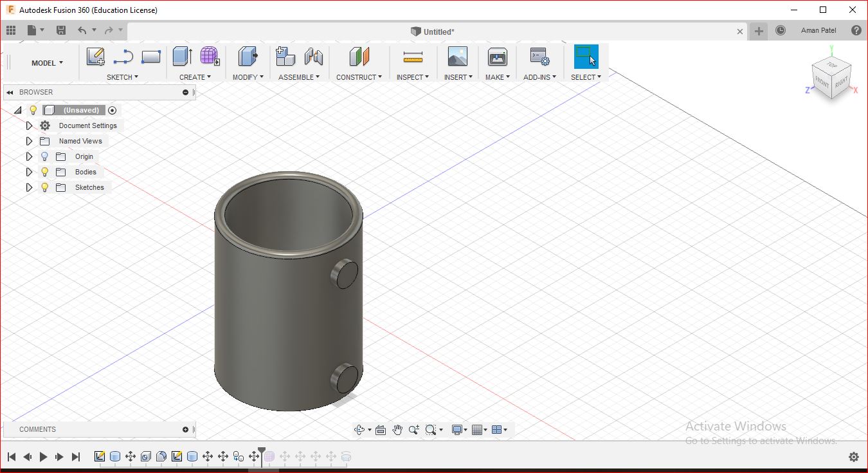
Task: Click the Save icon
Action: [61, 30]
